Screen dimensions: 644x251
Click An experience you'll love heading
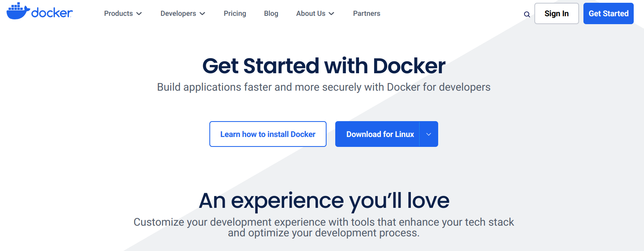[324, 201]
